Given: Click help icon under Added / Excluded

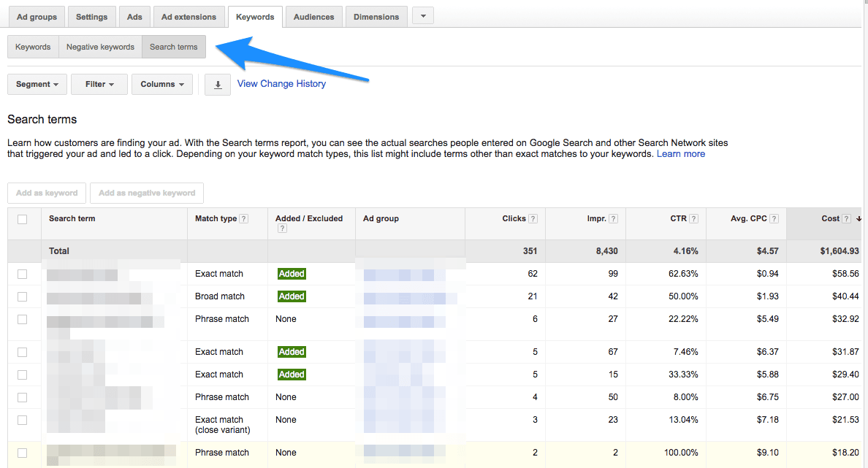Looking at the screenshot, I should (x=282, y=229).
